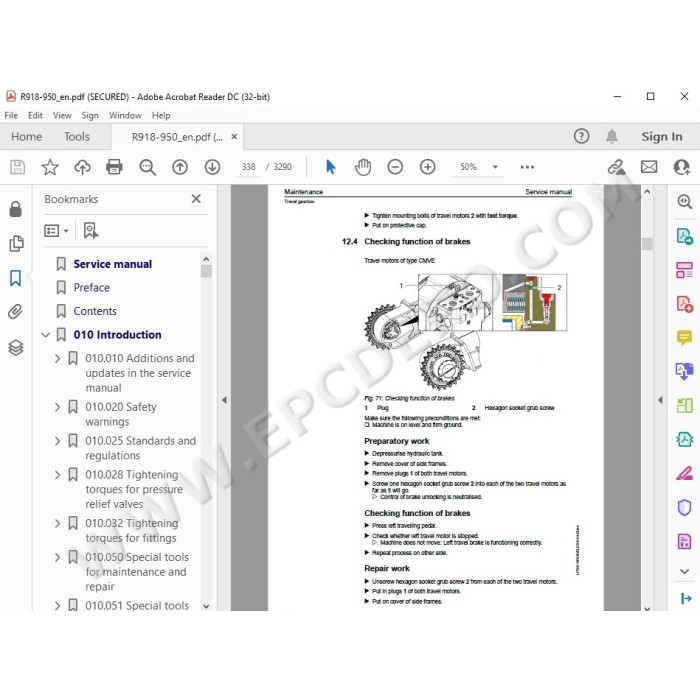
Task: Open the File menu
Action: [x=11, y=116]
